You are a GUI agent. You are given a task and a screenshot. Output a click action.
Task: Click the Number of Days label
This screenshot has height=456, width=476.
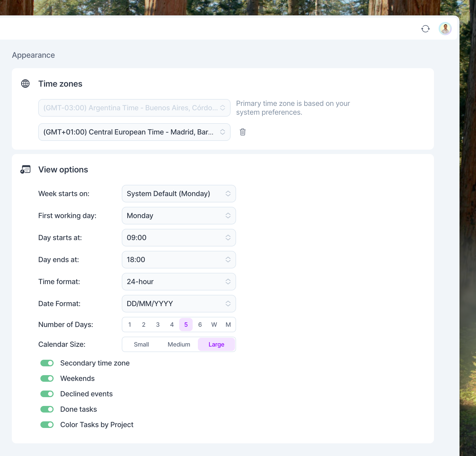66,325
